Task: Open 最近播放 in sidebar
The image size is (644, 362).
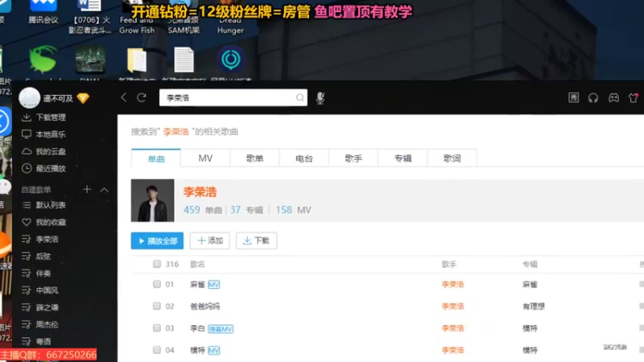Action: click(x=43, y=168)
